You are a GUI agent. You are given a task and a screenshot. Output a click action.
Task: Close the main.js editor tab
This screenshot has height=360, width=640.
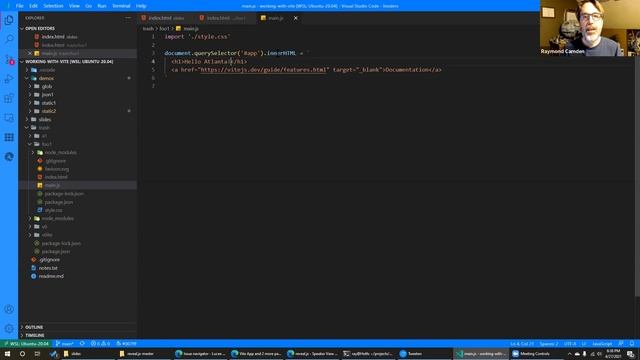coord(296,18)
